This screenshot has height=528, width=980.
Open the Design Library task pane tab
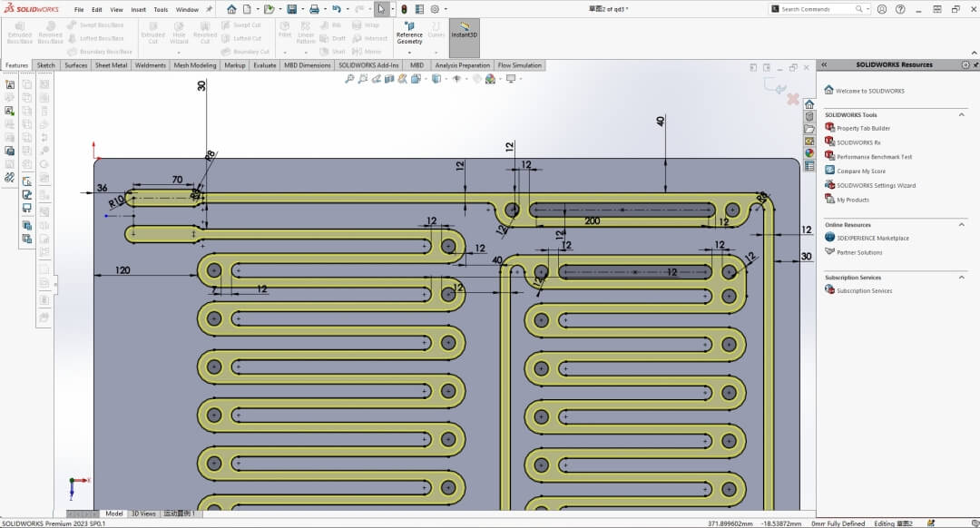pos(809,116)
